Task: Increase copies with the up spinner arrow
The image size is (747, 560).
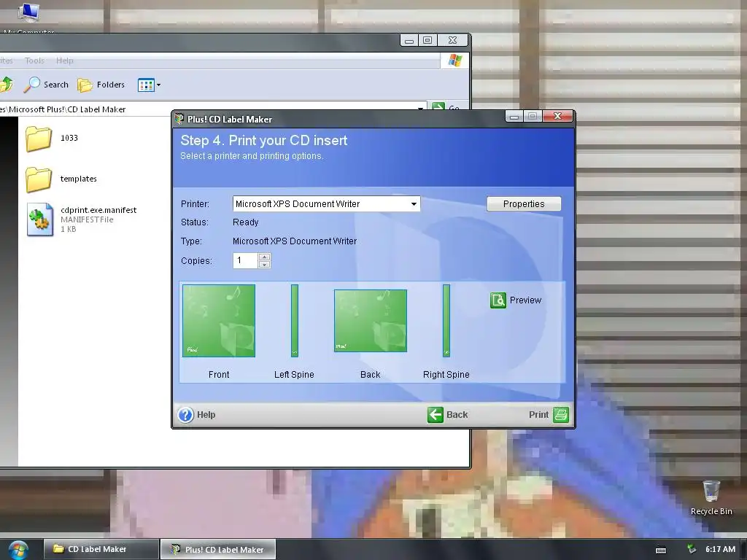Action: click(264, 257)
